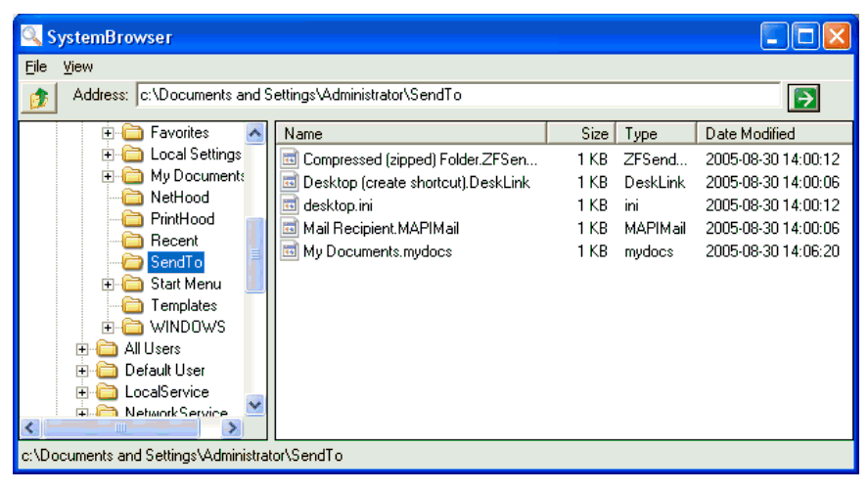Expand the All Users folder node
Screen dimensions: 868x492
click(83, 349)
